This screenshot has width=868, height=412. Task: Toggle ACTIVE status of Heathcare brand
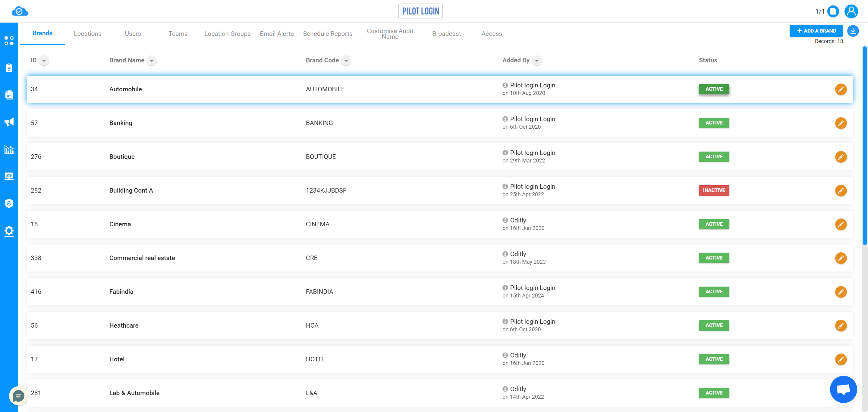coord(714,326)
